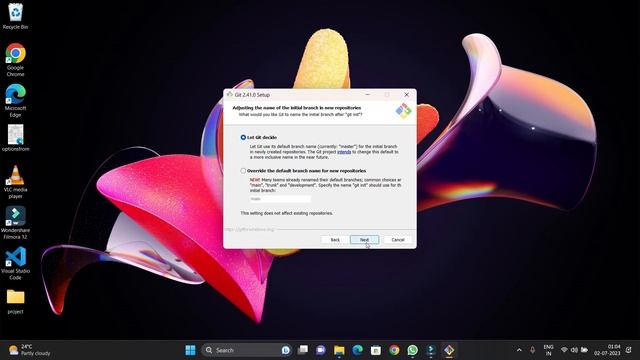Image resolution: width=640 pixels, height=360 pixels.
Task: Switch ENG IN input language
Action: [549, 350]
